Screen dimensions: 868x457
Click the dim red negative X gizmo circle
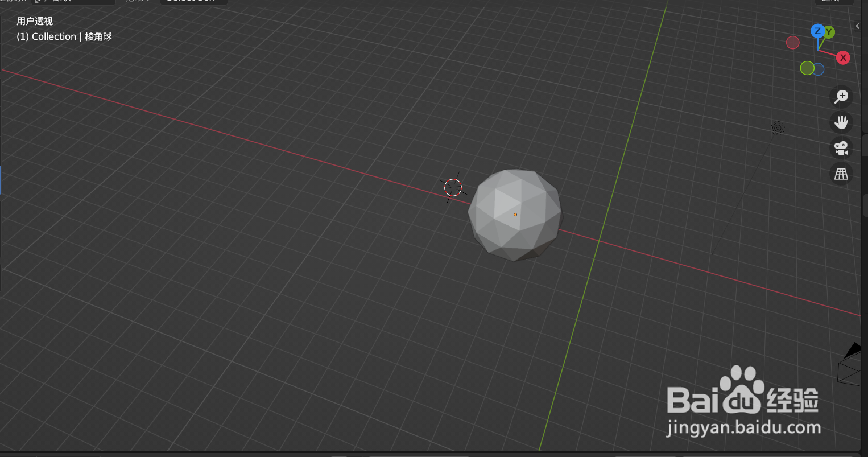[x=792, y=43]
